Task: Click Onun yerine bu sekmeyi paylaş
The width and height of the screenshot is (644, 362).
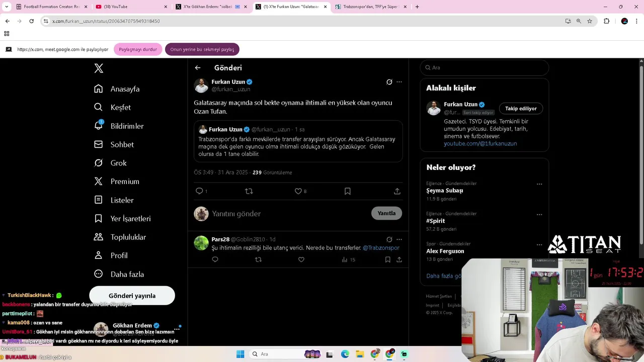Action: click(x=202, y=49)
